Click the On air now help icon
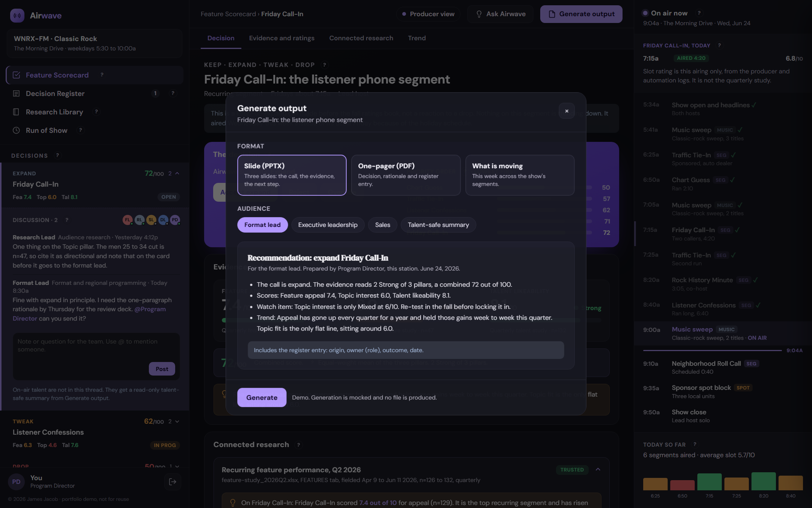 (699, 13)
